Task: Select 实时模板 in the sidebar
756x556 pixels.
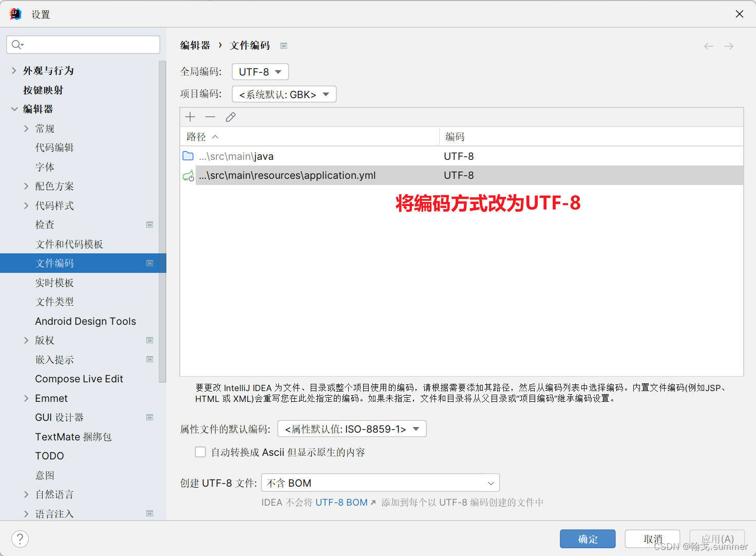Action: tap(55, 282)
